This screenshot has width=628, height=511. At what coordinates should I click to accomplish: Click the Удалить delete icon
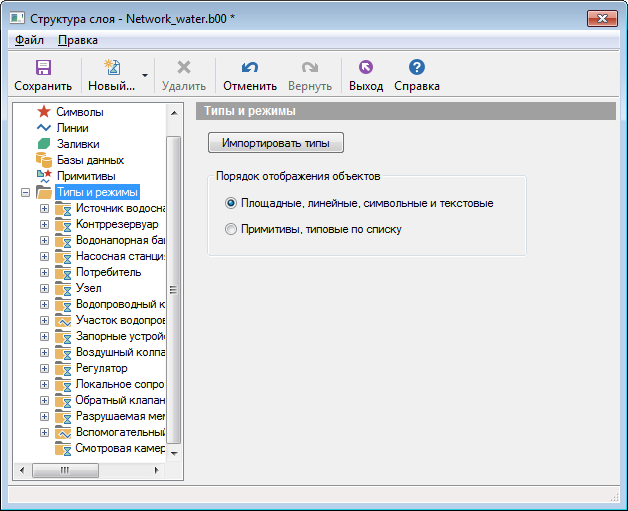click(x=184, y=67)
